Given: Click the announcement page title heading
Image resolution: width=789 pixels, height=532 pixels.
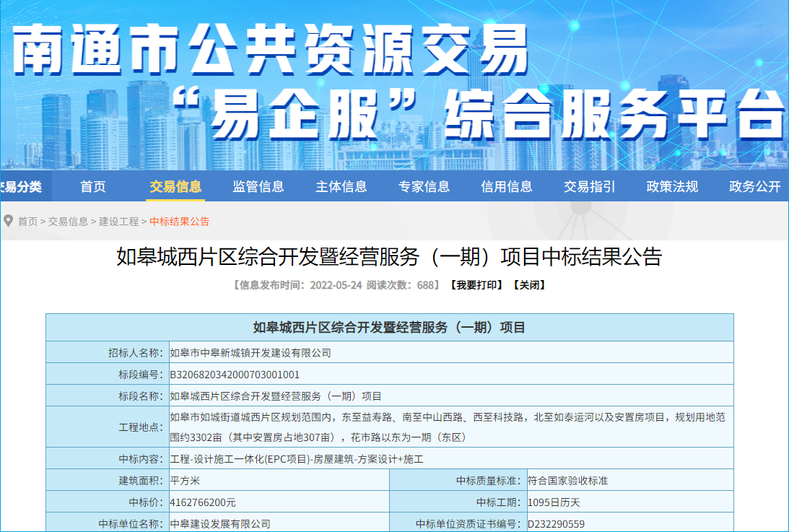Looking at the screenshot, I should pos(389,257).
